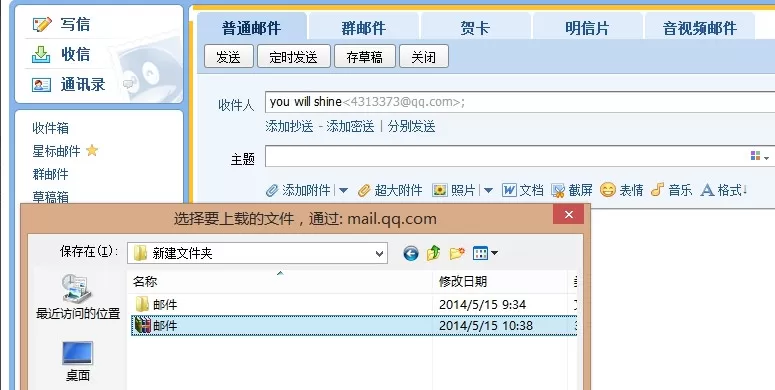Click the 关闭 button

click(x=424, y=56)
